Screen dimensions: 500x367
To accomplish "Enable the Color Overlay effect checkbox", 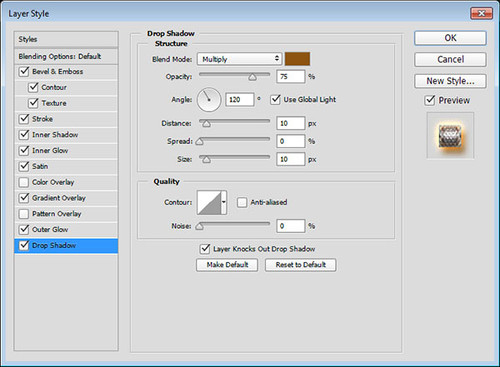I will pyautogui.click(x=24, y=182).
